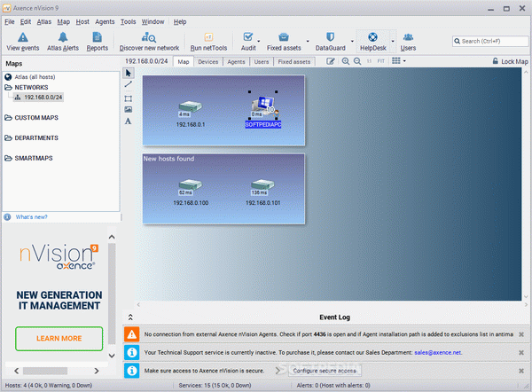Viewport: 532px width, 392px height.
Task: Switch to the Devices tab
Action: (208, 62)
